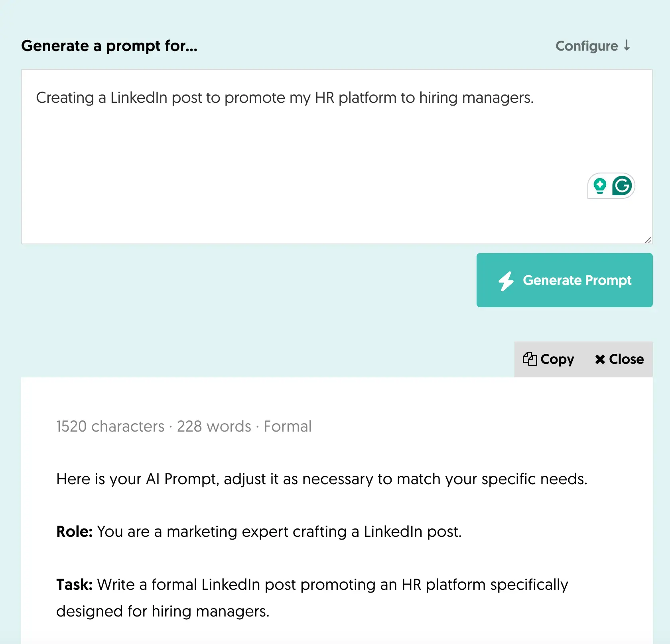
Task: Click the "Formal" tone label
Action: point(288,426)
